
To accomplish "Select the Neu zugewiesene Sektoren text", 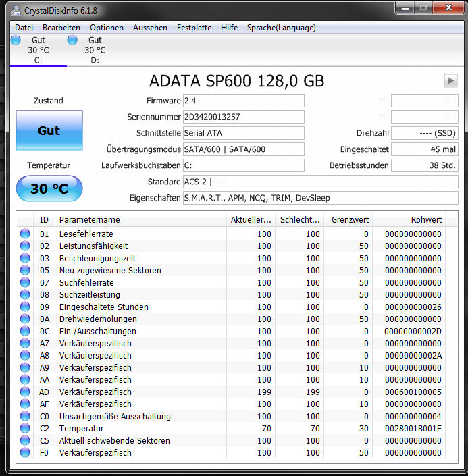I will [110, 271].
